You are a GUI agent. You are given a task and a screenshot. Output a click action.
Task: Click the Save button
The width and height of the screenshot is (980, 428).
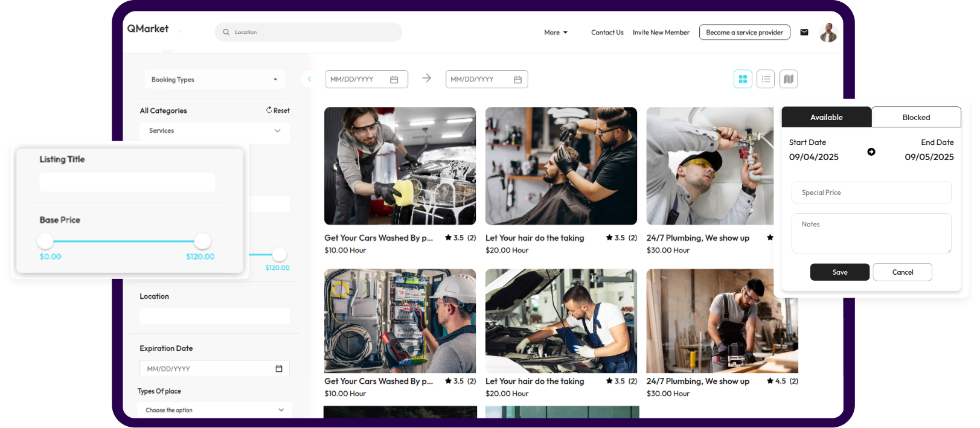point(839,272)
